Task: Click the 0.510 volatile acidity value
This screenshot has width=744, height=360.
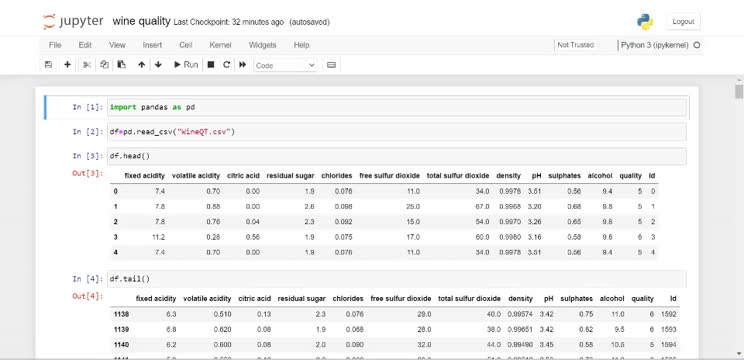Action: pos(223,314)
